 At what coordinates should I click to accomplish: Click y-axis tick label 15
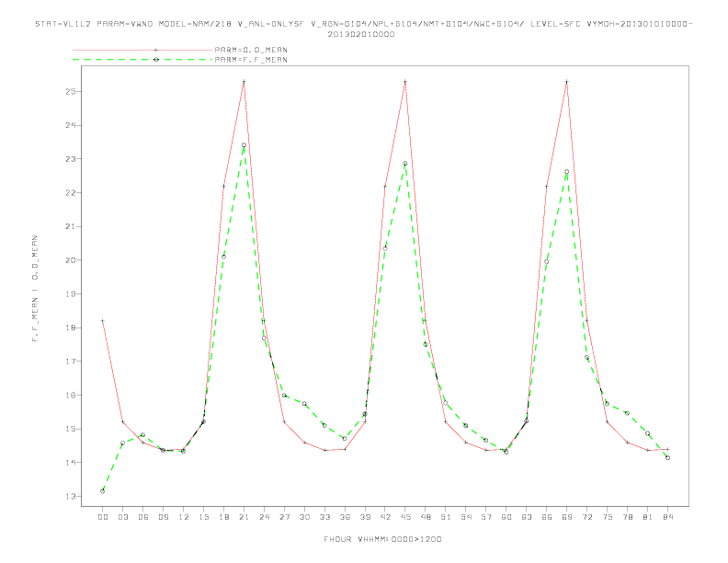(71, 429)
